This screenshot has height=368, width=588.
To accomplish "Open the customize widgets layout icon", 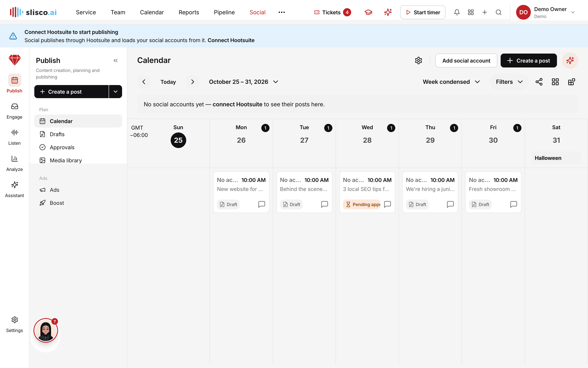I will pyautogui.click(x=571, y=82).
